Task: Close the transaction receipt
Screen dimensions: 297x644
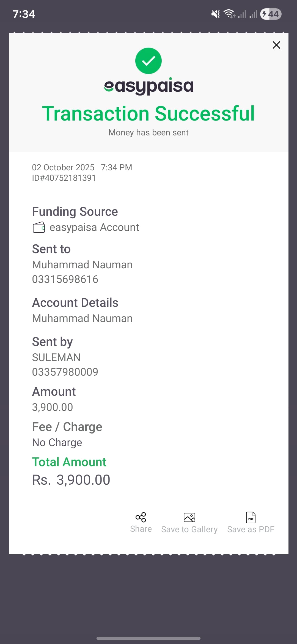Action: point(276,45)
